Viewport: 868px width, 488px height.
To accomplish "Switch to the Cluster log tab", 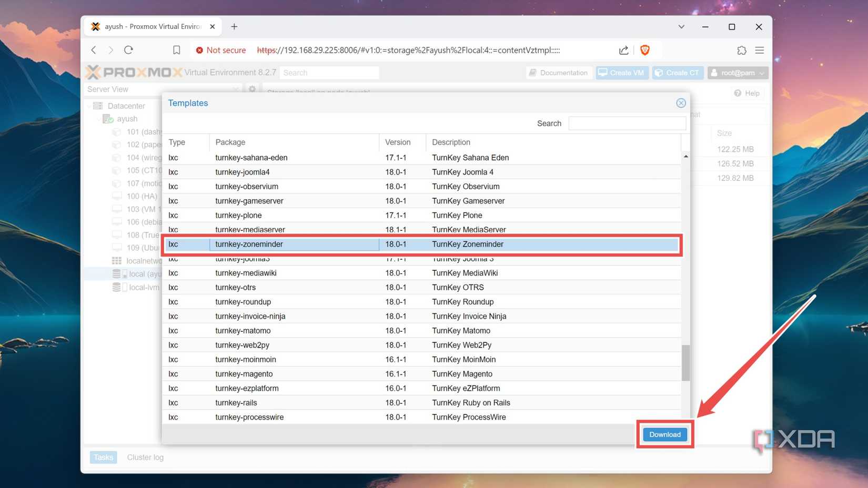I will [x=145, y=457].
